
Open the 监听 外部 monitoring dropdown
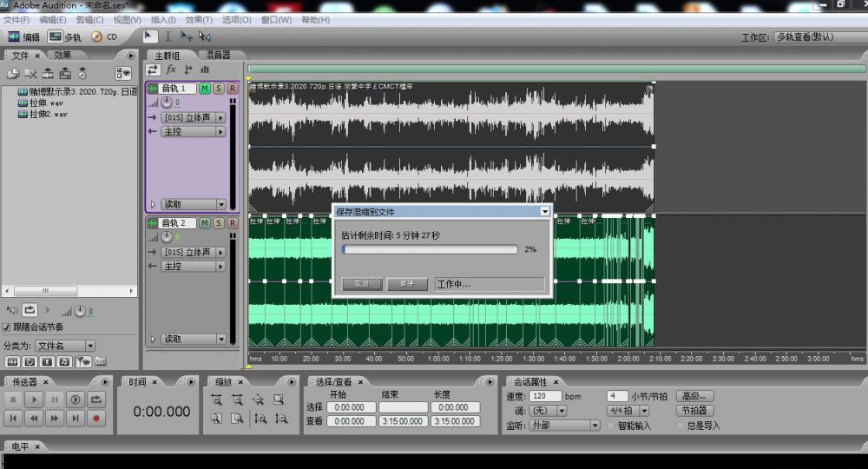565,426
